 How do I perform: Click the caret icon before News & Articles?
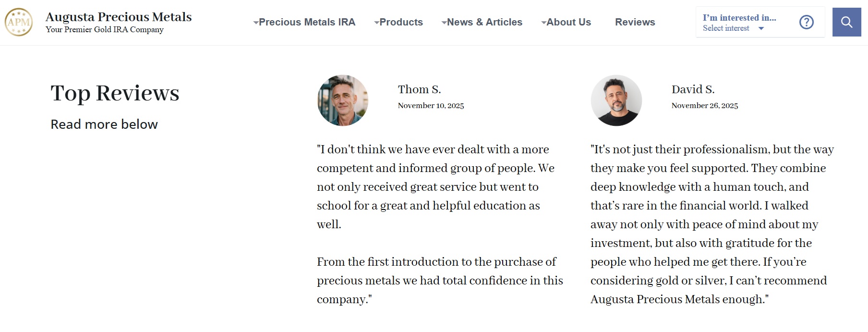click(x=443, y=22)
